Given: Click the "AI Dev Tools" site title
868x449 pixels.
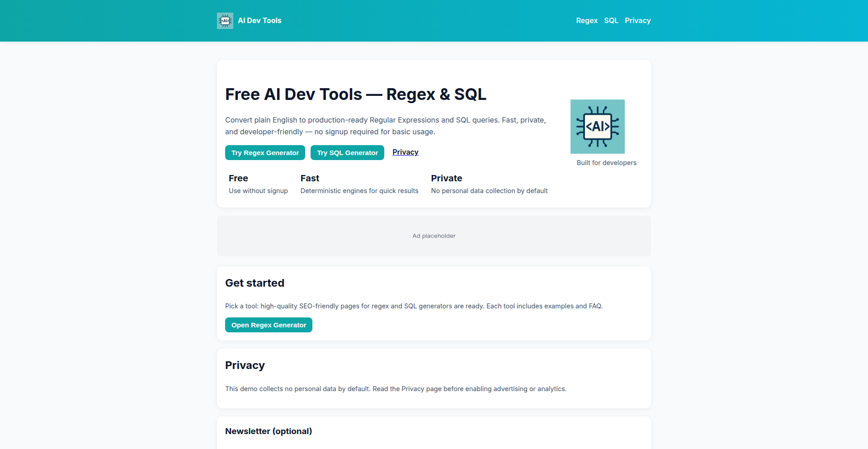Looking at the screenshot, I should pyautogui.click(x=259, y=20).
